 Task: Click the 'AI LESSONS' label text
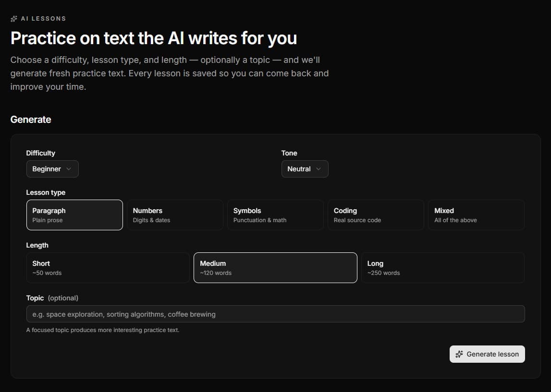(x=43, y=19)
